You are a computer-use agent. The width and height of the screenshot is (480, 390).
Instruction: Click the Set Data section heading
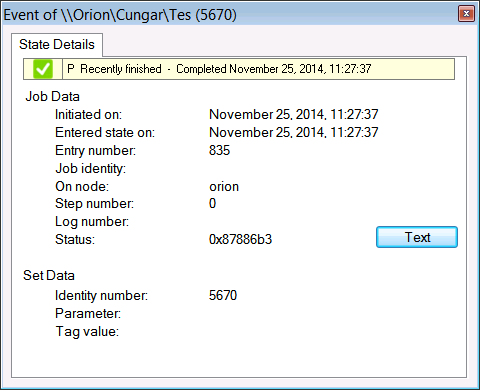[49, 276]
